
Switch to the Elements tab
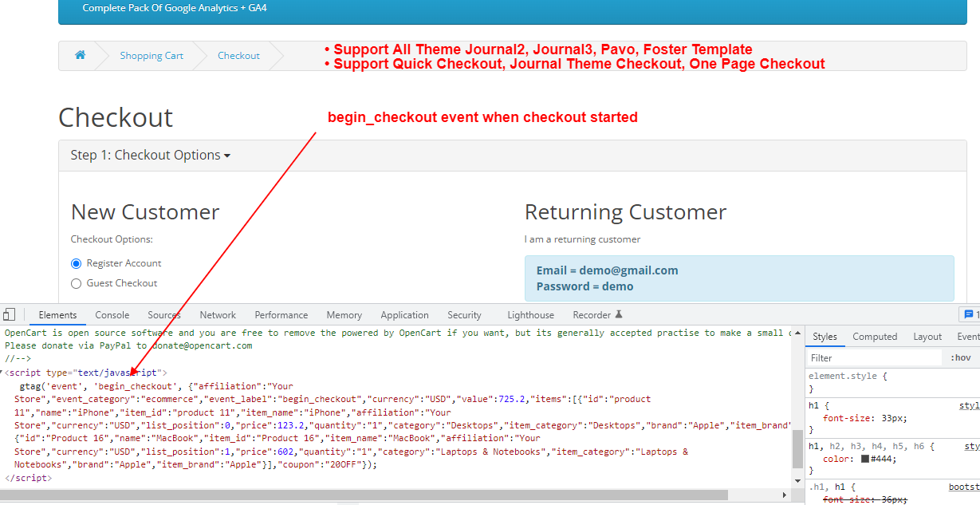(x=57, y=315)
